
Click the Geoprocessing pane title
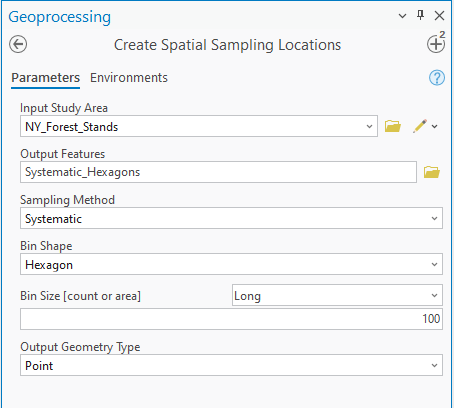(60, 17)
